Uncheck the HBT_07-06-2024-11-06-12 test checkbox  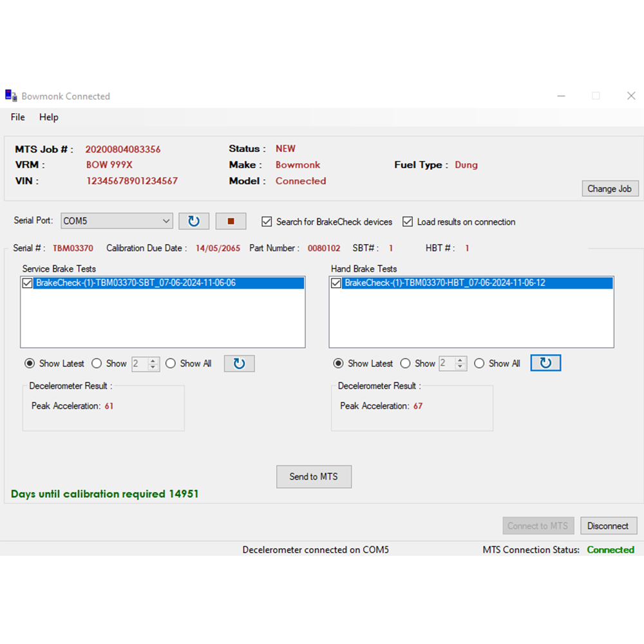coord(336,283)
